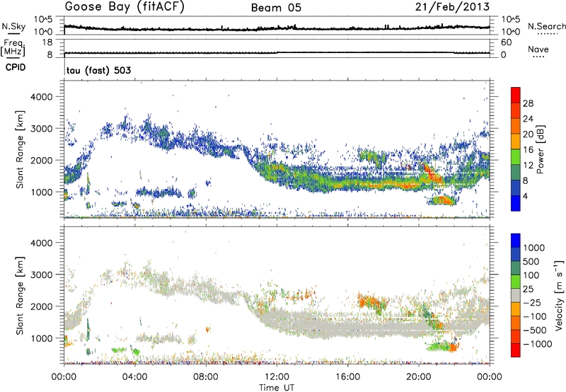Screen dimensions: 566x392
Task: Click the "Goose Bay (fitACF)" plot title
Action: (125, 6)
